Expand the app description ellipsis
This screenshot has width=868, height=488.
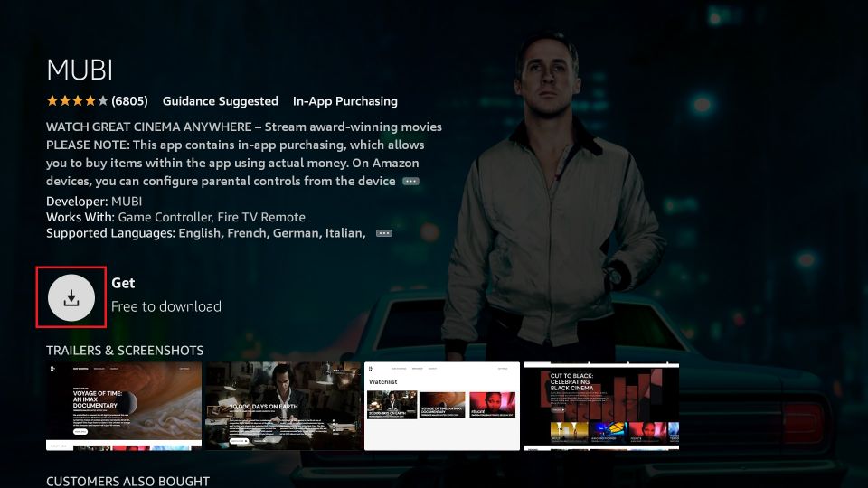pos(410,182)
